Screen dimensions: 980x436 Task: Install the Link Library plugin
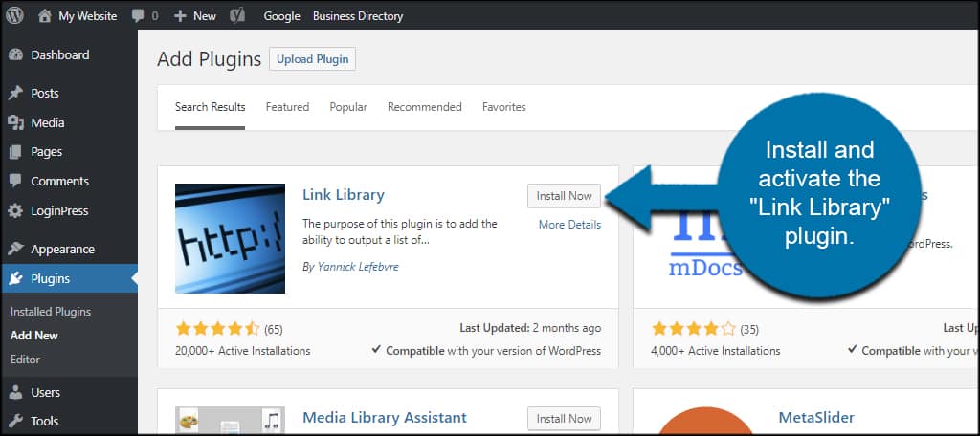(x=564, y=196)
